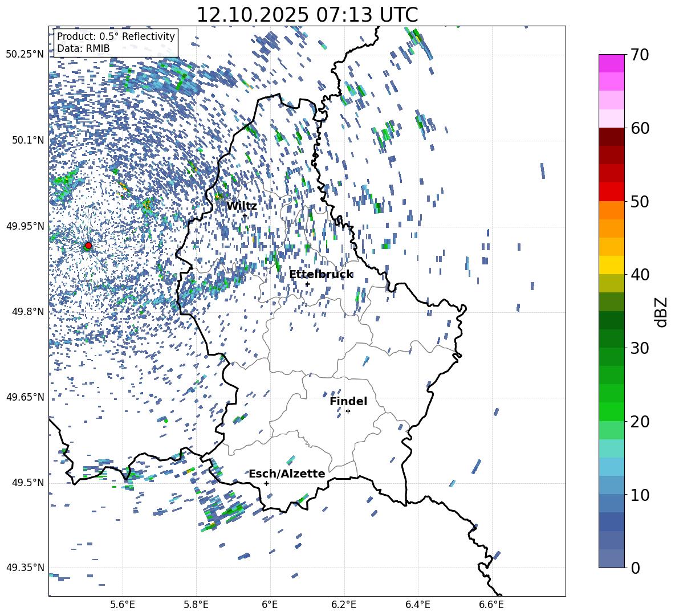Click the 49.8°N latitude tick label
675x616 pixels.
point(27,312)
